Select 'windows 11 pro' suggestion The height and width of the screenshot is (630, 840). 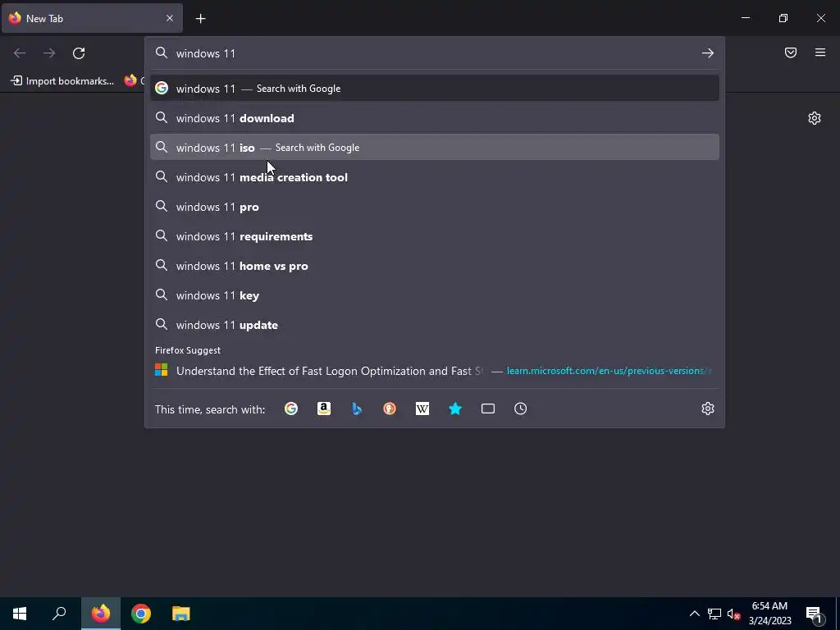tap(435, 206)
